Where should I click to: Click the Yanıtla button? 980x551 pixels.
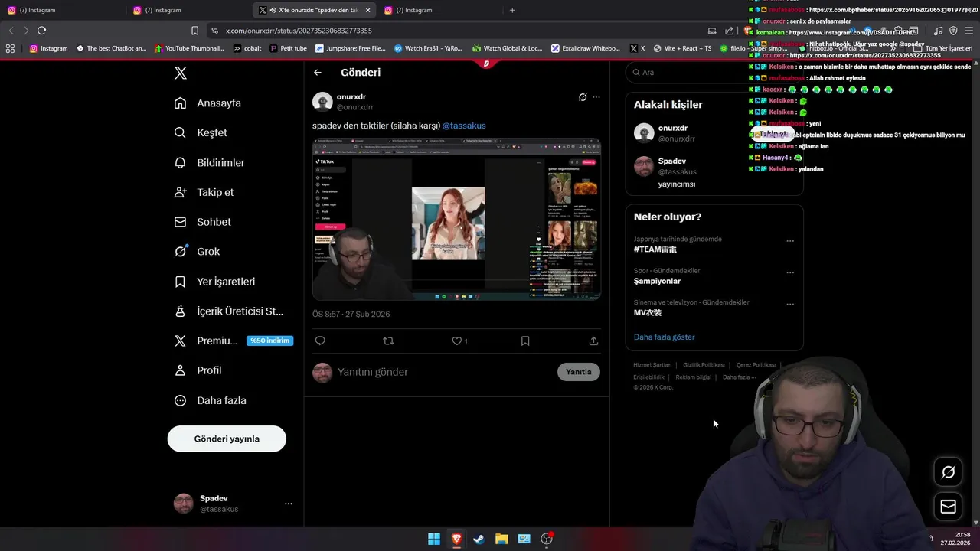click(579, 372)
